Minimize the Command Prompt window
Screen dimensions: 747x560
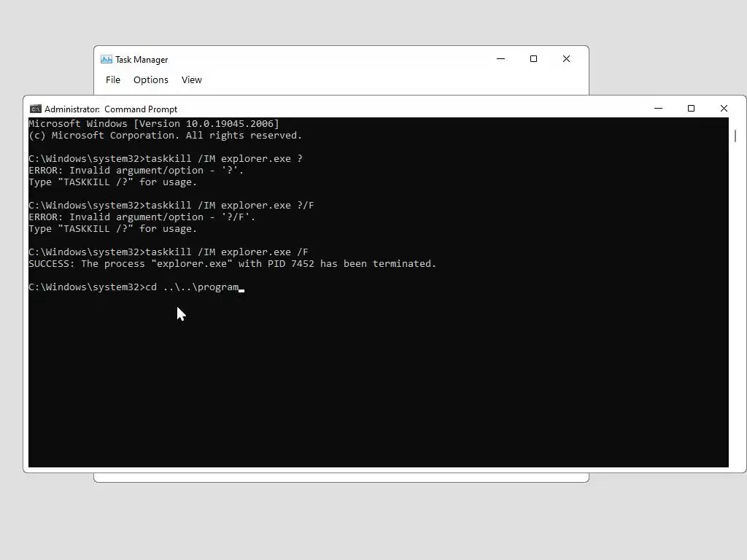tap(659, 109)
